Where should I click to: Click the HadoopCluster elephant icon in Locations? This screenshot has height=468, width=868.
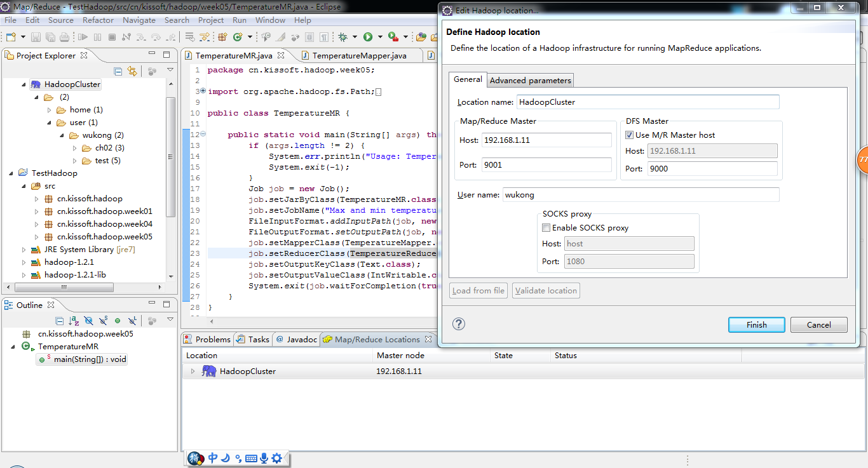[209, 371]
